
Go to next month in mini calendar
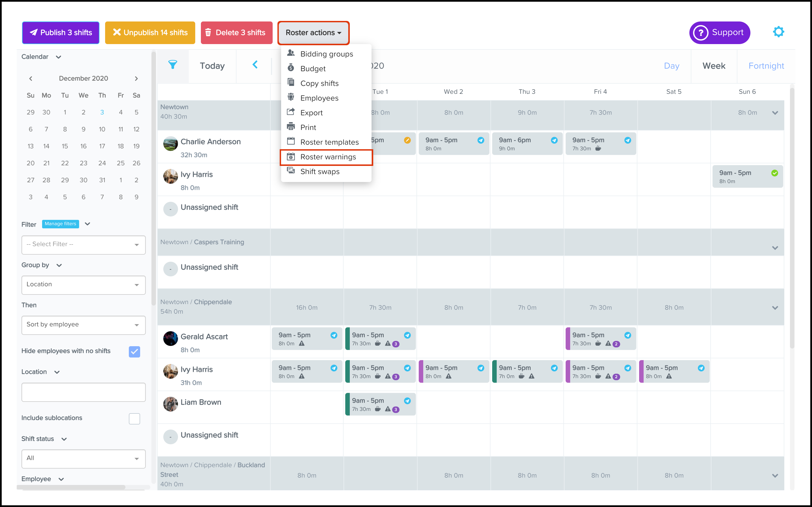click(x=136, y=79)
